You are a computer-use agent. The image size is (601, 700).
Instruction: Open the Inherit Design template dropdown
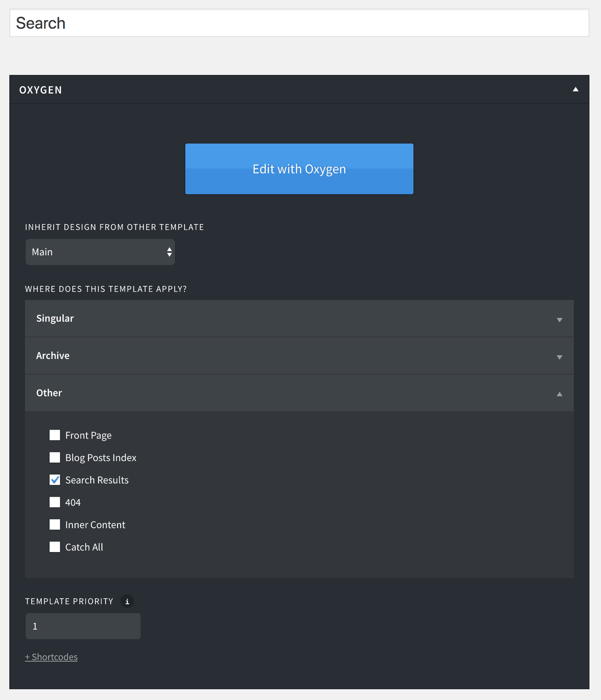point(100,252)
